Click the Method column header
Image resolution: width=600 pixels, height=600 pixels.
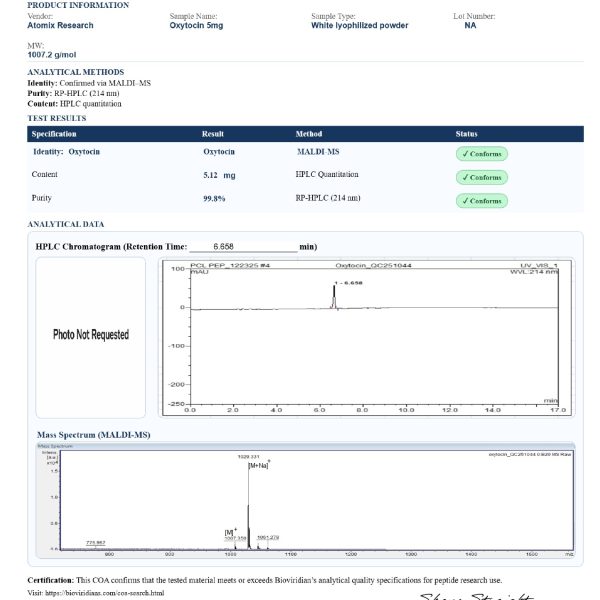click(309, 134)
